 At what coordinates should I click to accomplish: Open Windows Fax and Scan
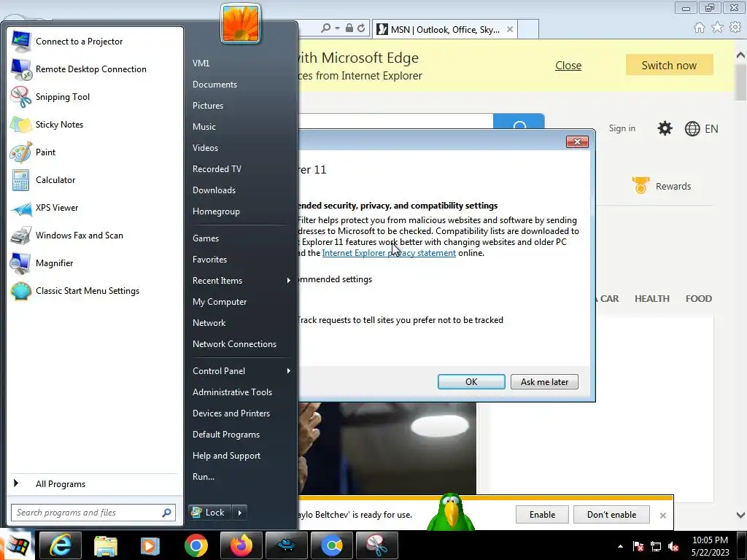point(67,236)
